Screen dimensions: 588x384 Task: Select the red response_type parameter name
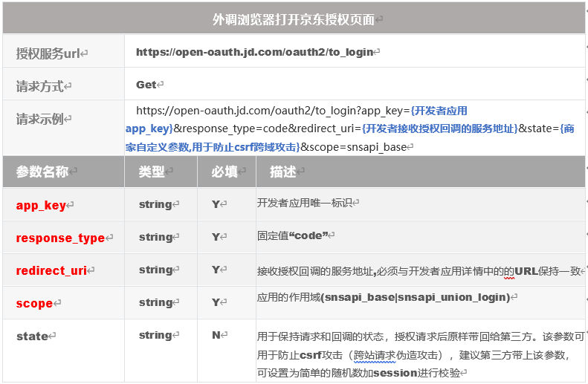[x=60, y=238]
